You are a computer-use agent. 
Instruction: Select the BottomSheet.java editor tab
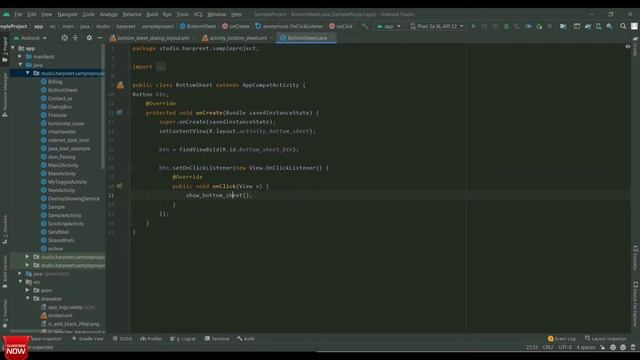(x=307, y=38)
